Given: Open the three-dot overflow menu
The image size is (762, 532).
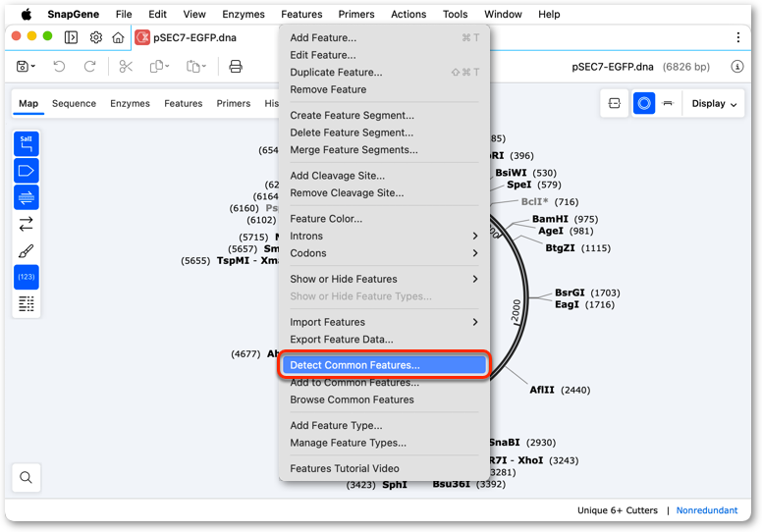Looking at the screenshot, I should pos(738,37).
